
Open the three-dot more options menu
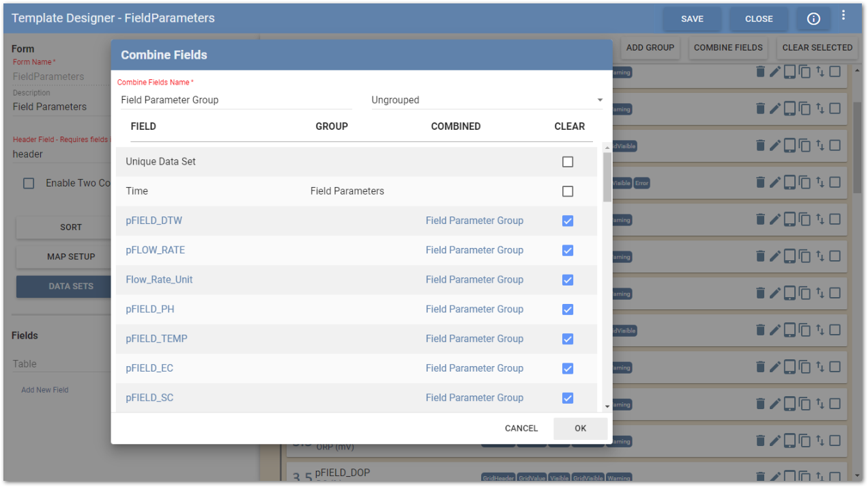(x=843, y=15)
